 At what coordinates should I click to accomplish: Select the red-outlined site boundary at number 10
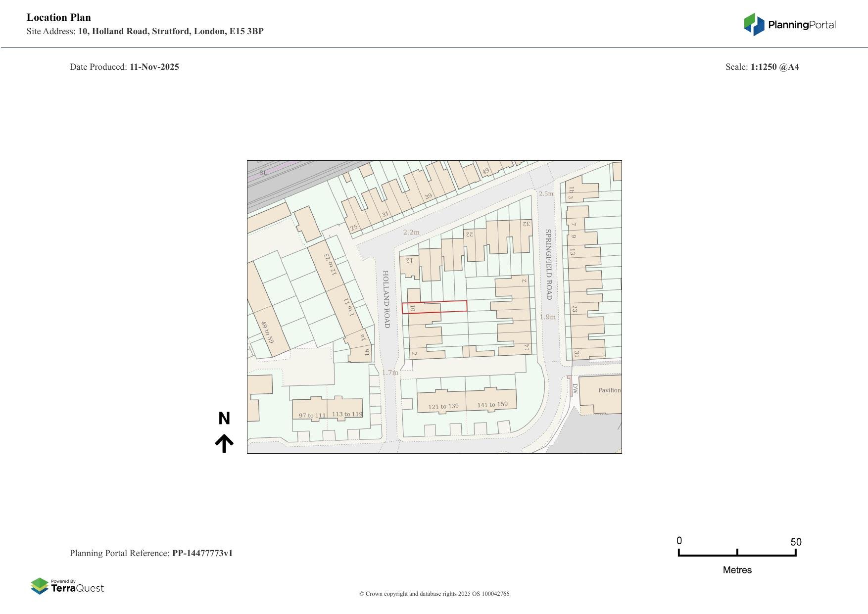pos(434,307)
